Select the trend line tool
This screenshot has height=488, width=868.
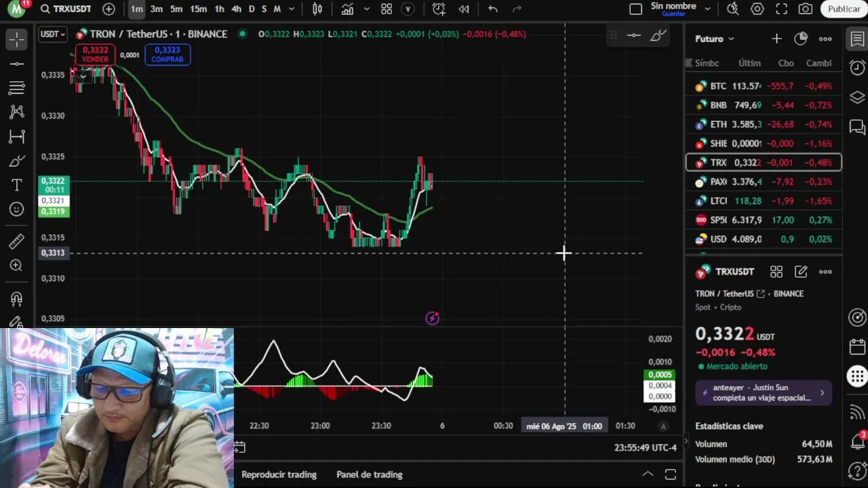tap(17, 64)
